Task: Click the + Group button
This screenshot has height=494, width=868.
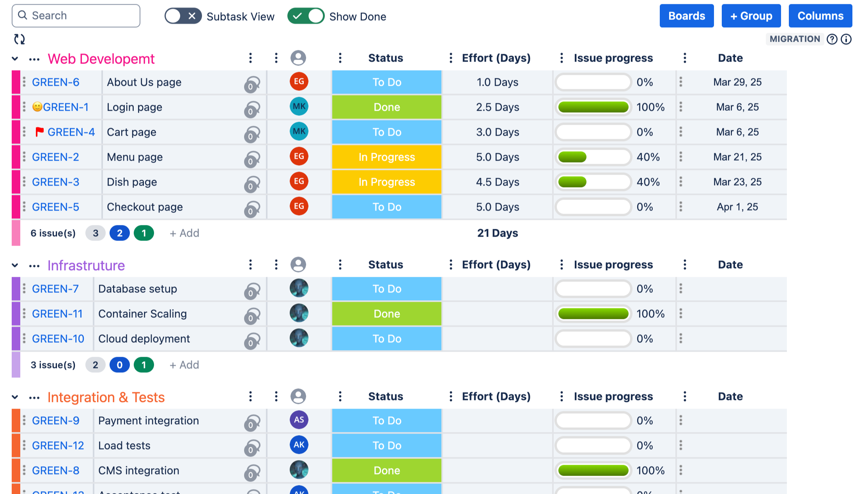Action: pyautogui.click(x=751, y=16)
